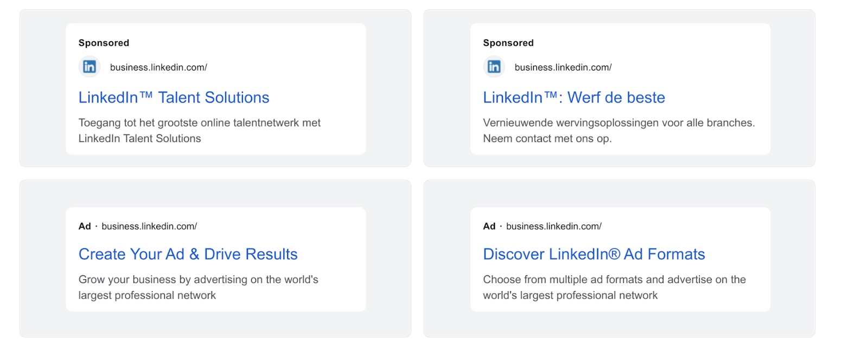Image resolution: width=868 pixels, height=348 pixels.
Task: Click the 'Sponsored' label in the 'Werf de beste' ad
Action: [508, 43]
